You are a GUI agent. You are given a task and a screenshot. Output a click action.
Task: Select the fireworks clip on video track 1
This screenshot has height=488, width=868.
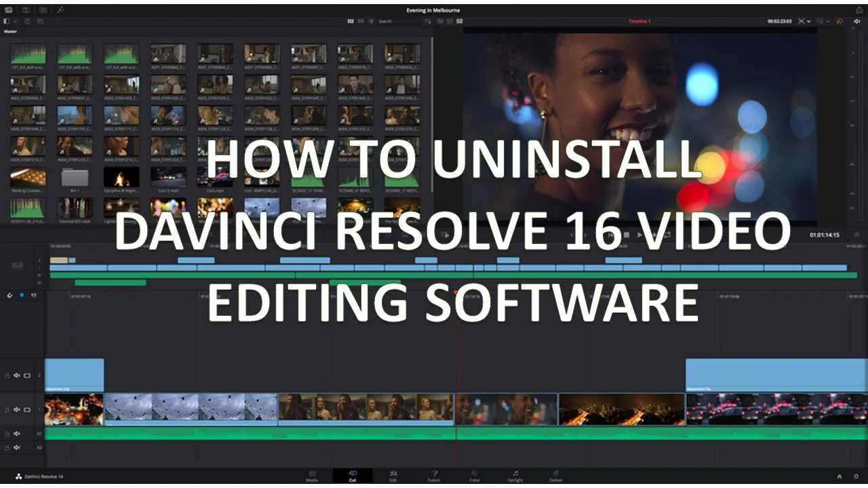tap(74, 409)
